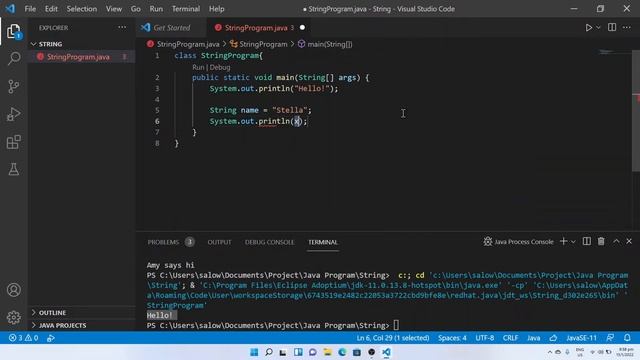
Task: Select the Java Process Console terminal
Action: pos(518,242)
